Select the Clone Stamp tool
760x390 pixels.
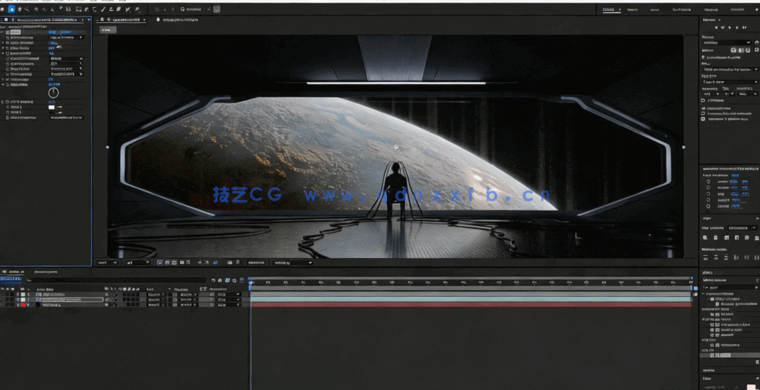click(111, 9)
